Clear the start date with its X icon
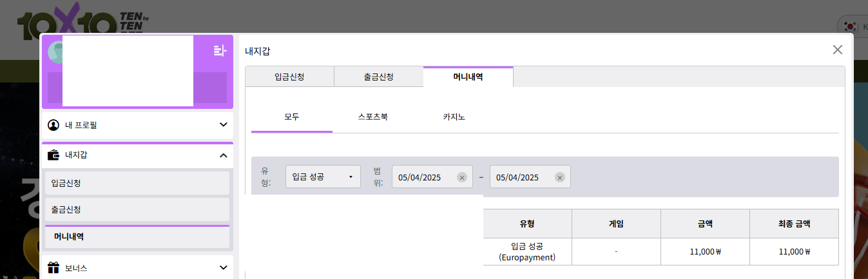 coord(462,178)
